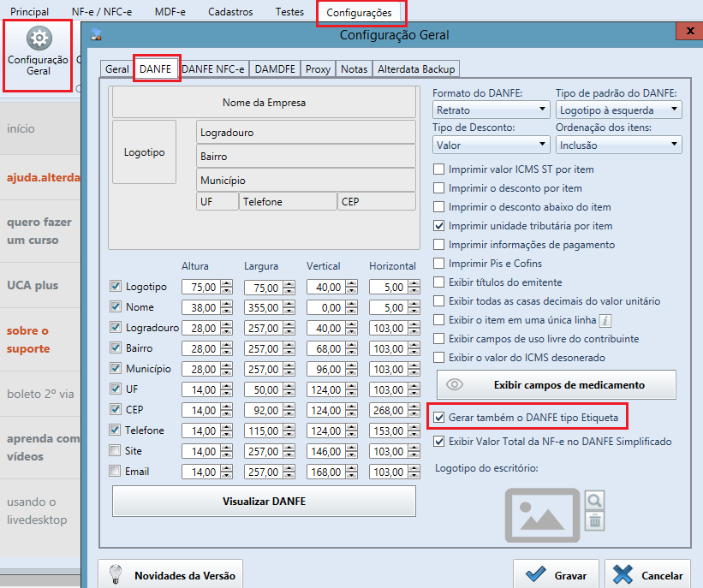Switch to the DAMDFE tab
Image resolution: width=703 pixels, height=588 pixels.
click(275, 69)
